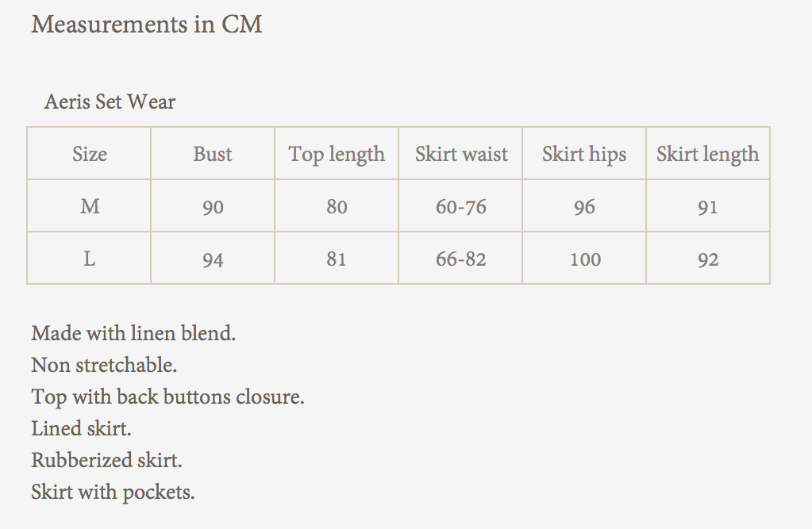The height and width of the screenshot is (529, 812).
Task: Click the Made with linen blend line
Action: (x=133, y=333)
